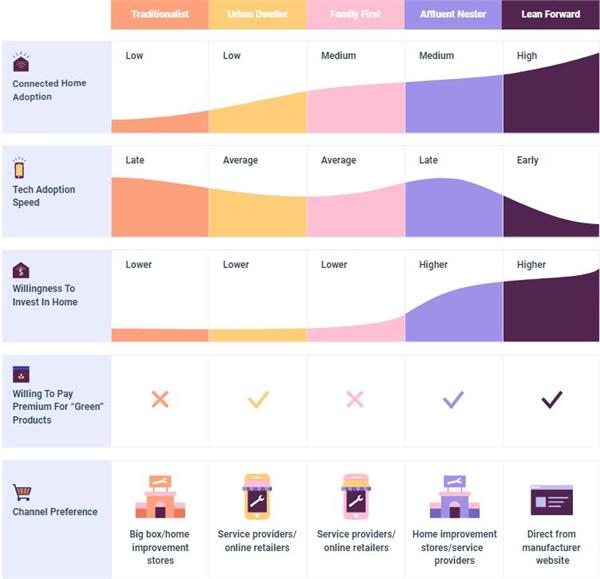This screenshot has height=579, width=600.
Task: Click the Urban Dweller service provider phone icon
Action: pyautogui.click(x=258, y=497)
